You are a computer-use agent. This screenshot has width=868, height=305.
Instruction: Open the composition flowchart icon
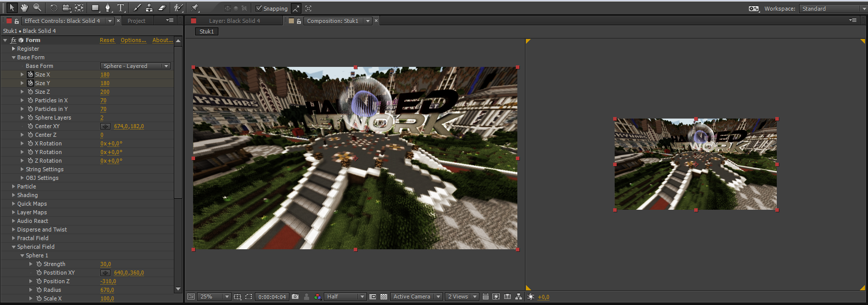click(518, 297)
